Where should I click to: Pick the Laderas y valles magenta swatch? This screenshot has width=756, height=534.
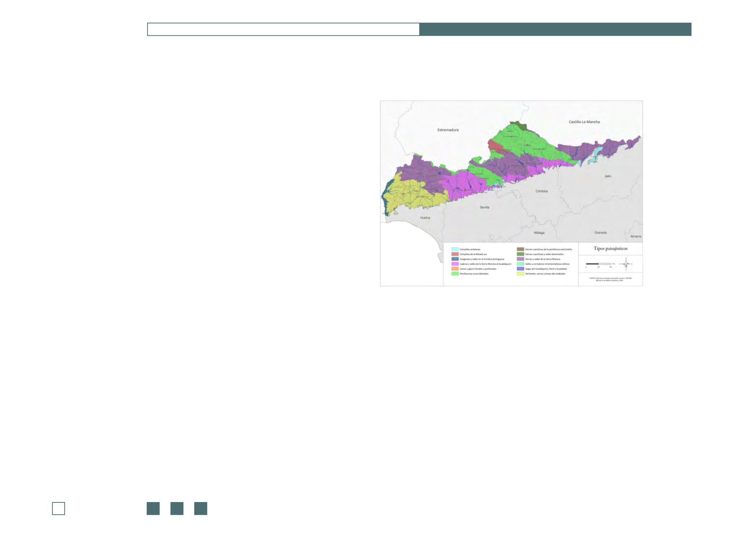(455, 264)
